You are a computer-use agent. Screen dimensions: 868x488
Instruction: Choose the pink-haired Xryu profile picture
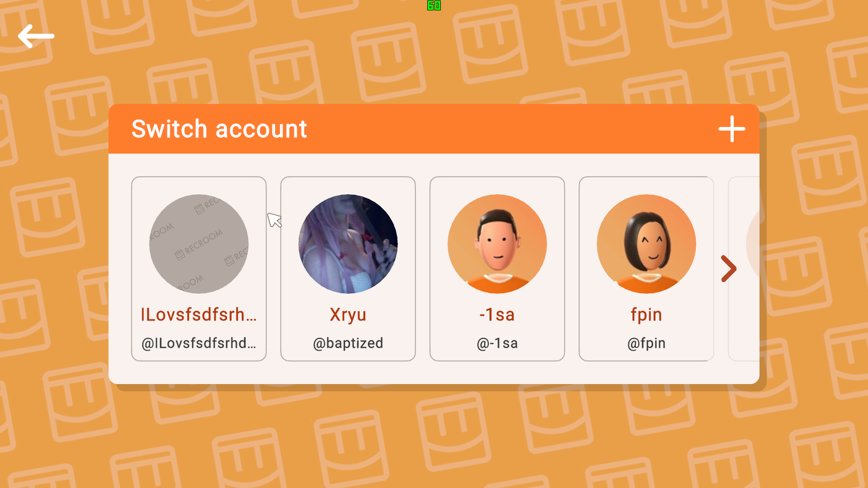click(348, 244)
